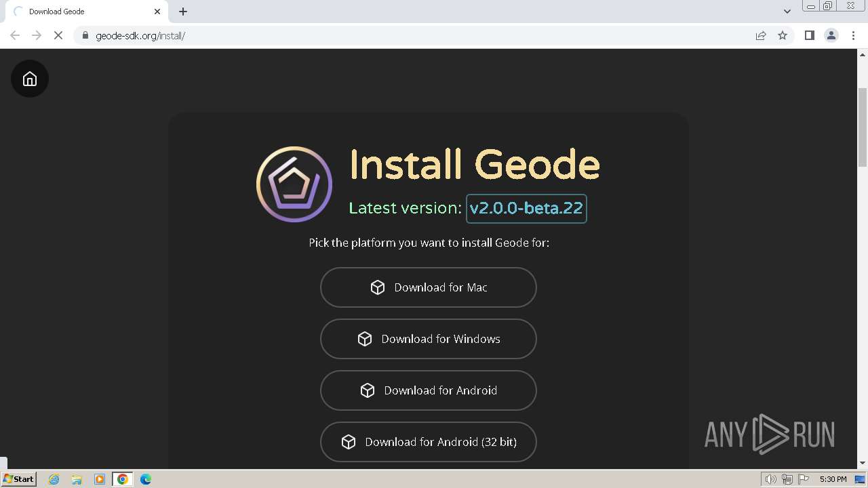This screenshot has width=868, height=488.
Task: Click cube icon on Android (32 bit) button
Action: tap(349, 442)
